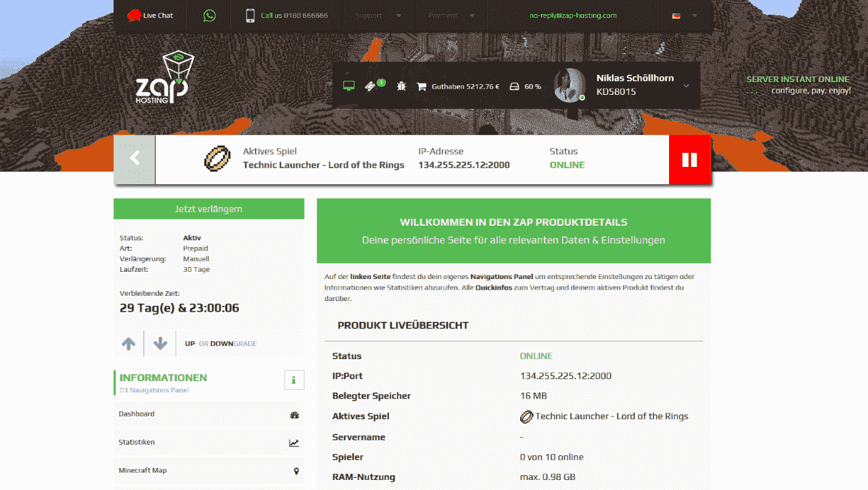Click the SERVER INSTANT ONLINE banner text
This screenshot has height=490, width=868.
click(x=798, y=79)
